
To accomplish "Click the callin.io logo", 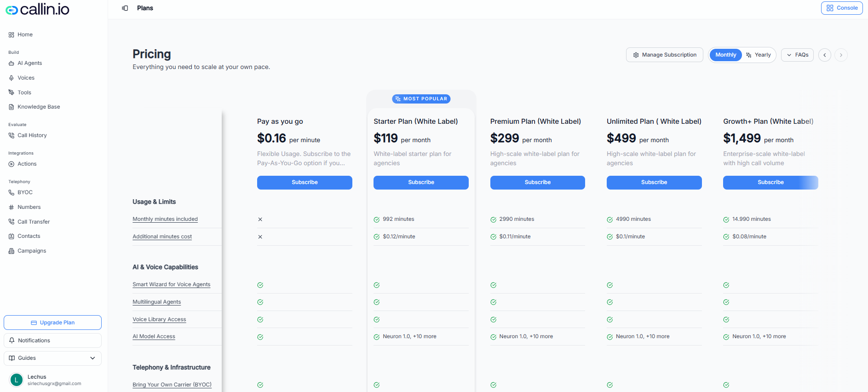I will [x=37, y=9].
